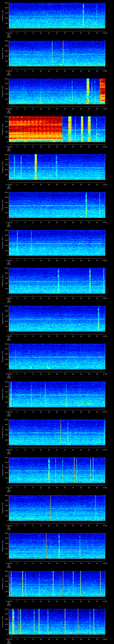Click the "44:00" end time label
The width and height of the screenshot is (114, 644).
point(105,487)
